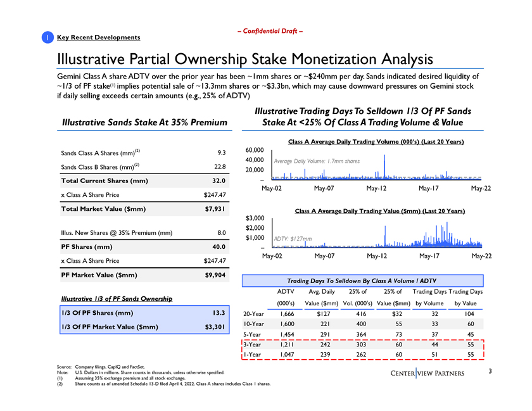Screen dimensions: 532x411
Task: Click the Total Market Value figure $7,931
Action: pos(215,209)
